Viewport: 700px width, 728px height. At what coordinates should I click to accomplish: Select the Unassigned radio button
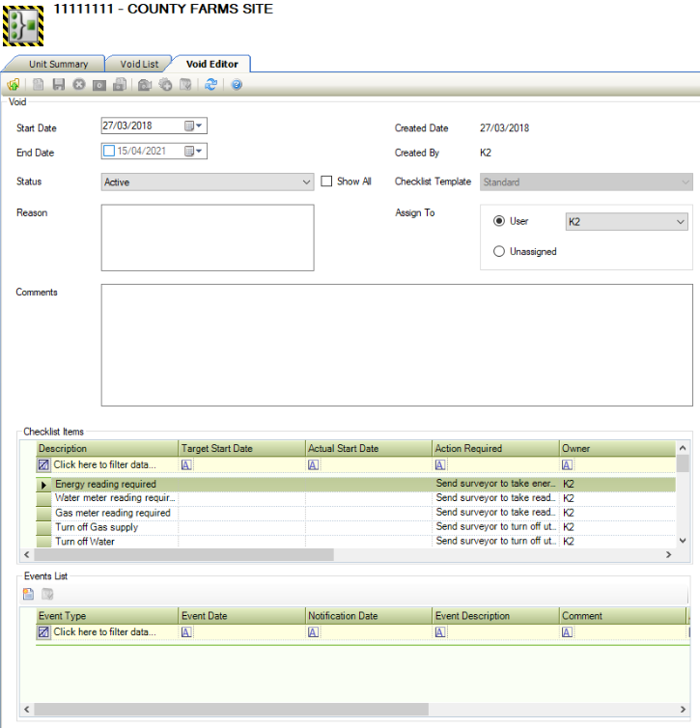click(499, 251)
